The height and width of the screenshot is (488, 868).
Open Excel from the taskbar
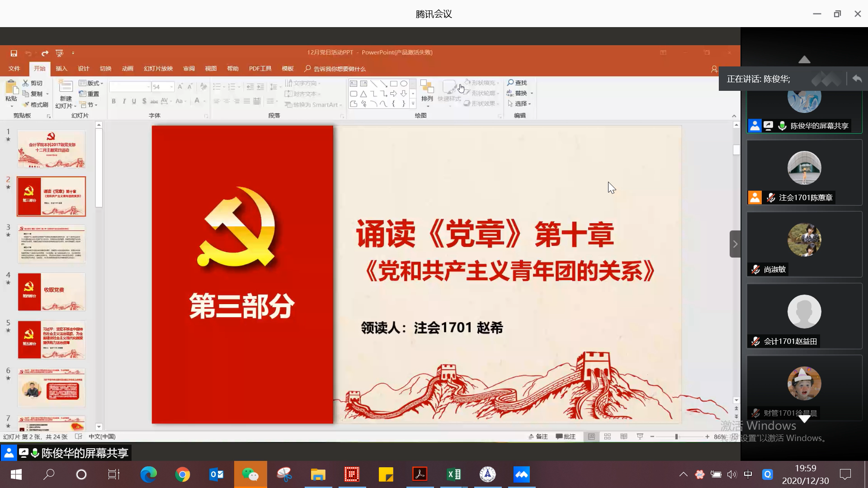click(x=453, y=474)
